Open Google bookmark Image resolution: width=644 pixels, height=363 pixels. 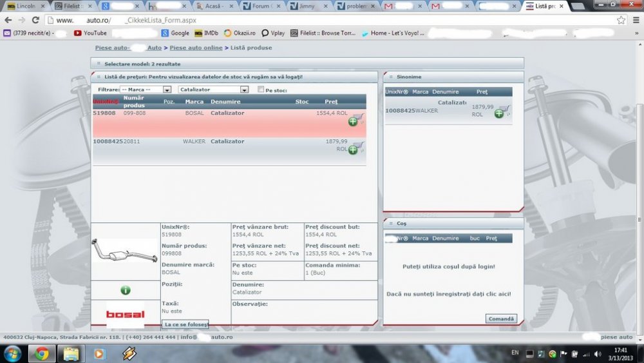[175, 33]
